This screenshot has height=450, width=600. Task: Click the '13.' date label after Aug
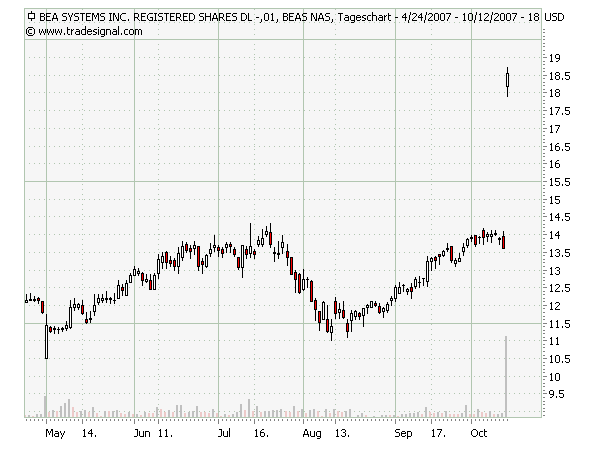(342, 434)
